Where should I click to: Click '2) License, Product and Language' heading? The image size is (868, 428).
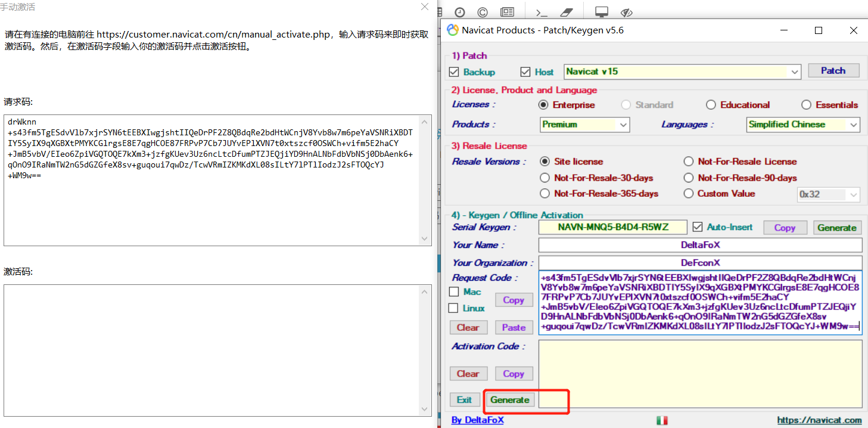click(524, 90)
